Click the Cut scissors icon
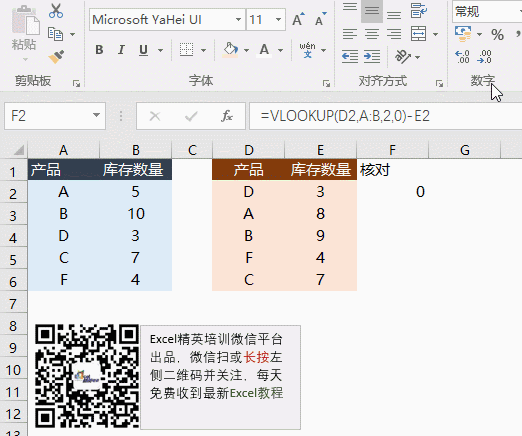This screenshot has width=522, height=436. point(56,11)
